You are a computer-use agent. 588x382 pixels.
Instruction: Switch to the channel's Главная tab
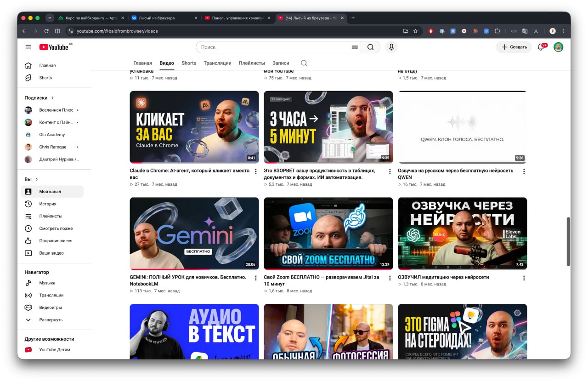(x=142, y=63)
